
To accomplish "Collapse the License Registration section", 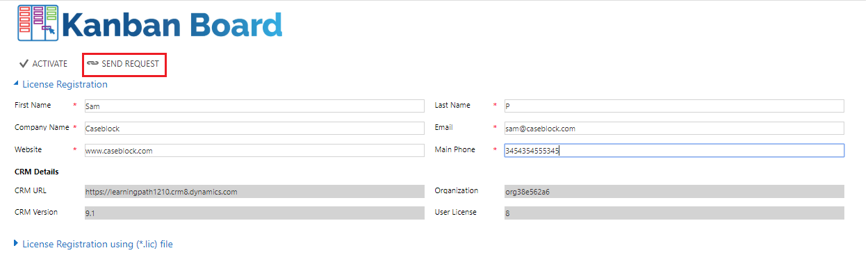I will (x=61, y=85).
